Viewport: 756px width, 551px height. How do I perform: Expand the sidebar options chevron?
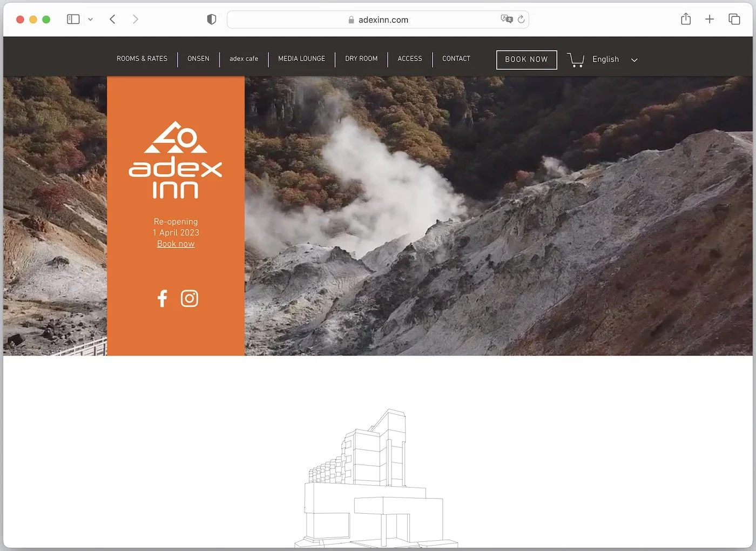(90, 19)
